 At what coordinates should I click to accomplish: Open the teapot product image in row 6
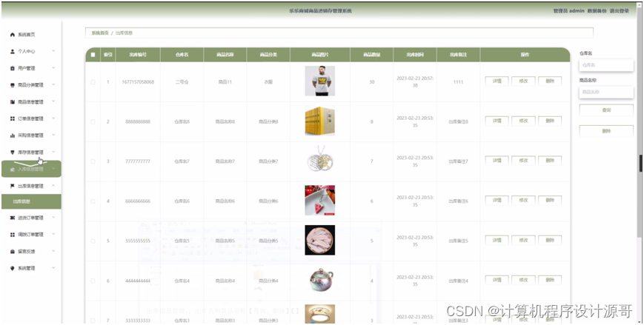coord(320,280)
